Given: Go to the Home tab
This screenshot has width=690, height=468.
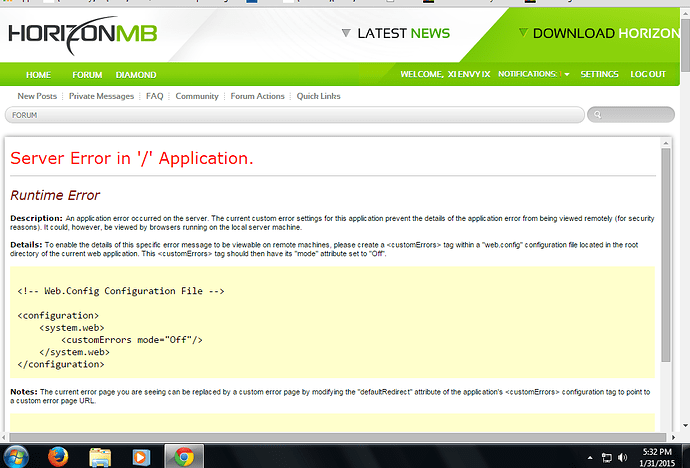Looking at the screenshot, I should point(38,74).
